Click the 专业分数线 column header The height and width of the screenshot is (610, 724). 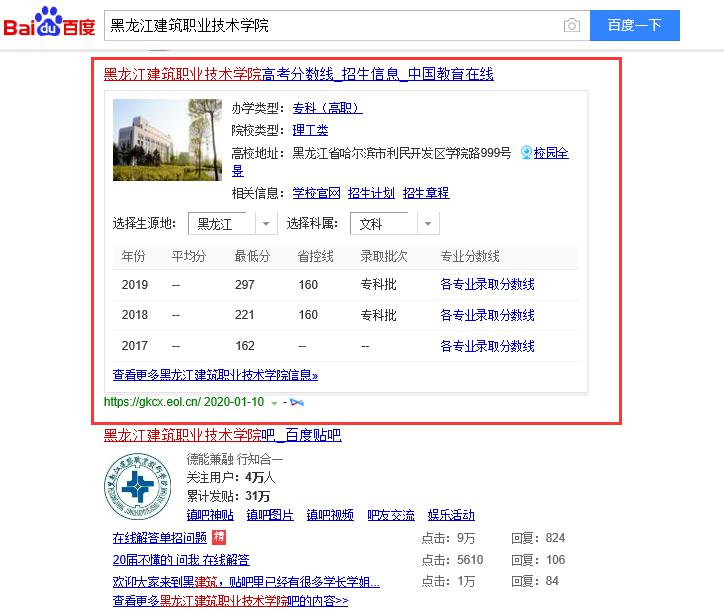coord(470,256)
